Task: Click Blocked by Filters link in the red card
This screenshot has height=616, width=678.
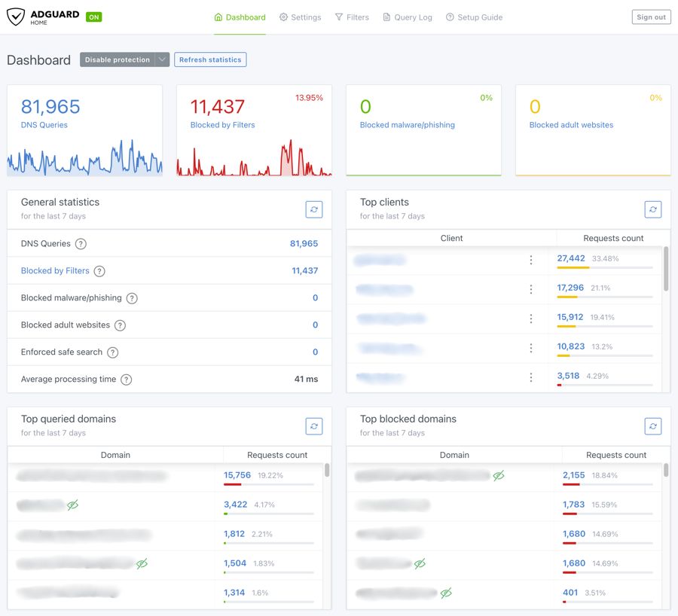Action: coord(223,125)
